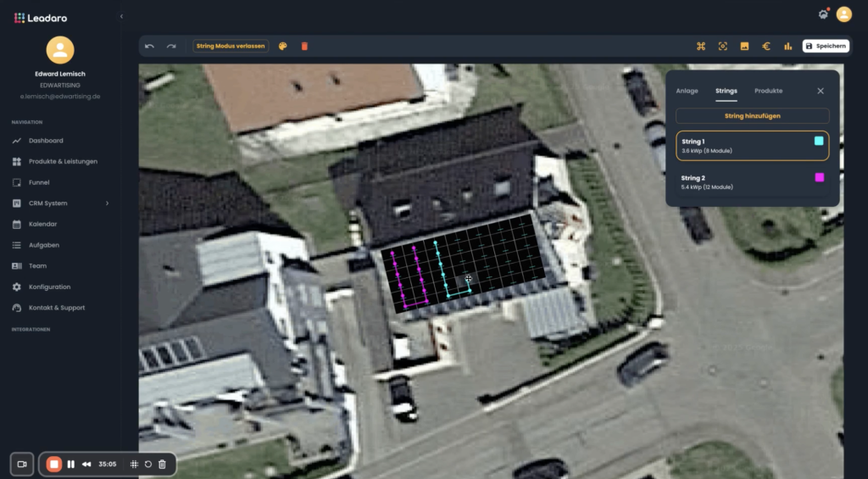Pause the screen recording
Image resolution: width=868 pixels, height=479 pixels.
[71, 464]
